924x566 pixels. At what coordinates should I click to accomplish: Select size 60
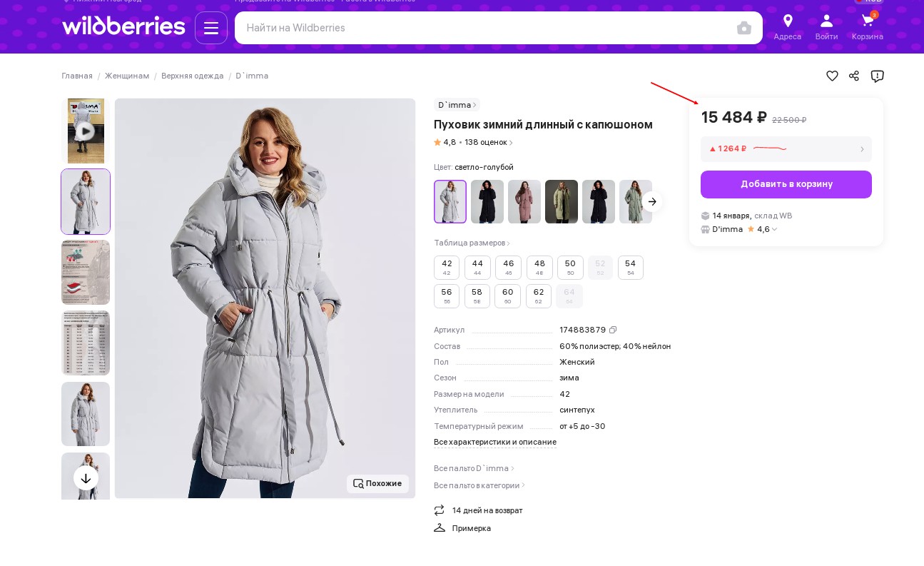508,296
